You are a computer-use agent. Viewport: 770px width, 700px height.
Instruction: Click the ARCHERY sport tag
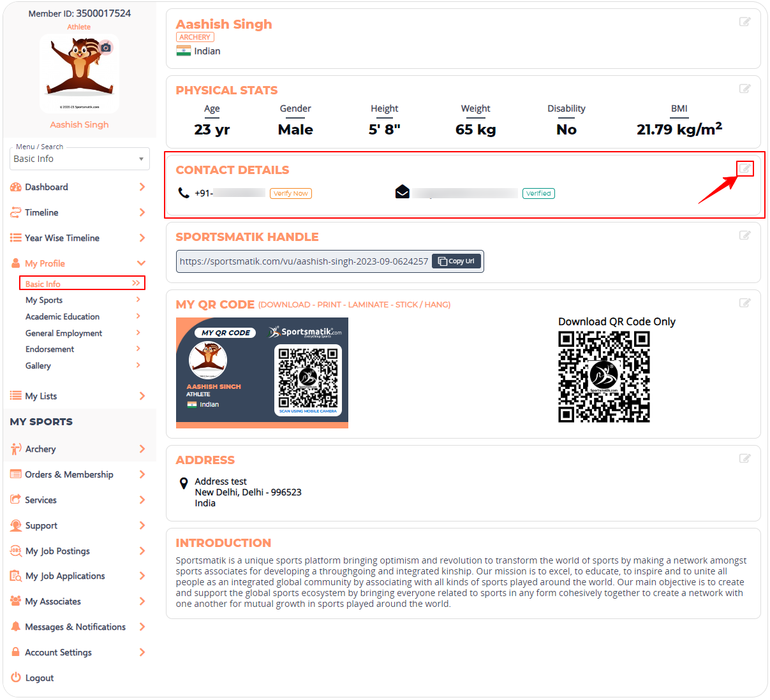tap(195, 38)
